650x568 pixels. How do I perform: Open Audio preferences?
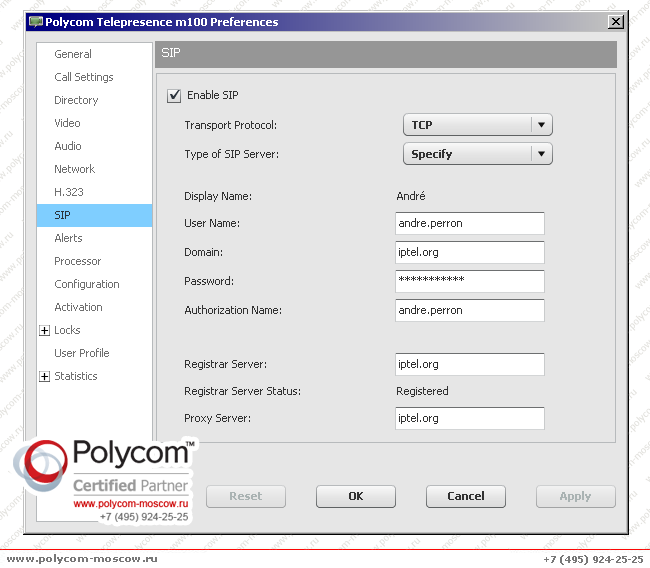click(68, 146)
